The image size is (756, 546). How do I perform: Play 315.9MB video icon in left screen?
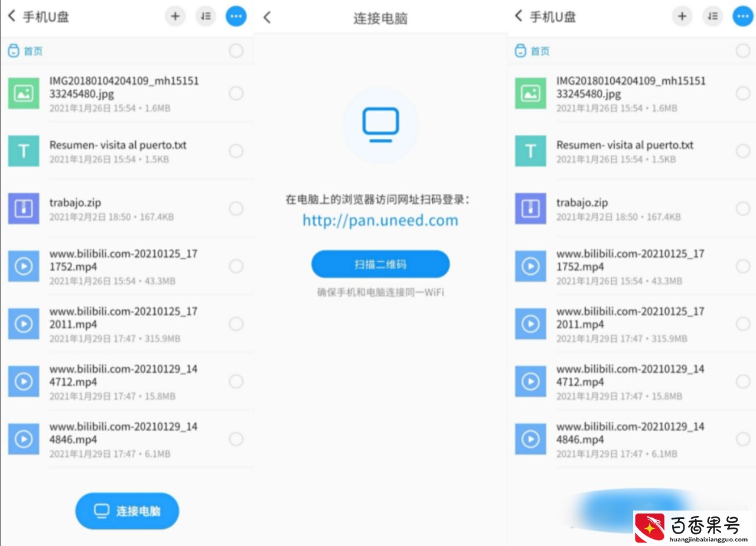point(24,324)
